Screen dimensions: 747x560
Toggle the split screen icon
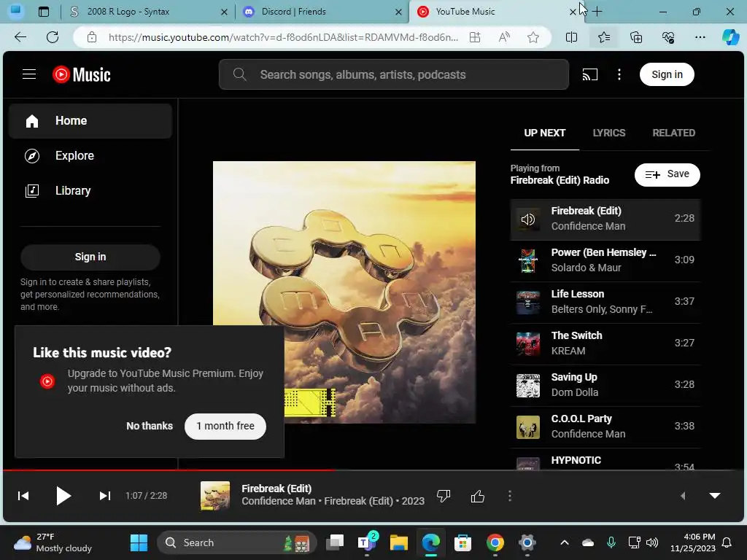(x=571, y=37)
